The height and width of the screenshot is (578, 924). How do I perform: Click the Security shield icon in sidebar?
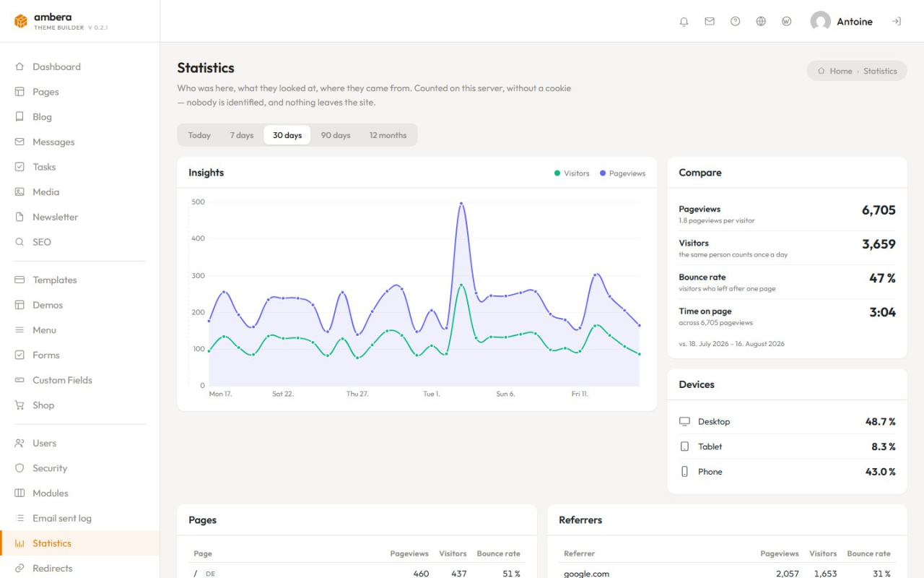[x=19, y=468]
